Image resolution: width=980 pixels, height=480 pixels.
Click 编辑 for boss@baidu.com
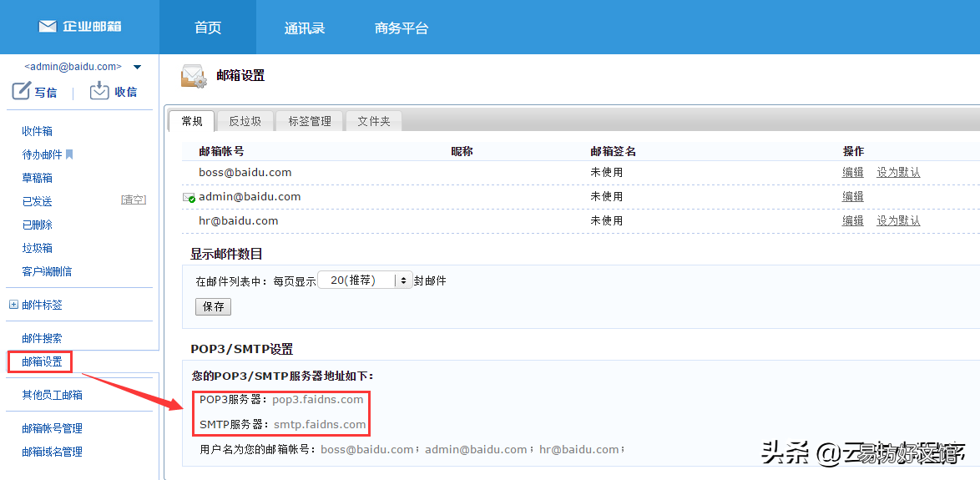point(853,173)
